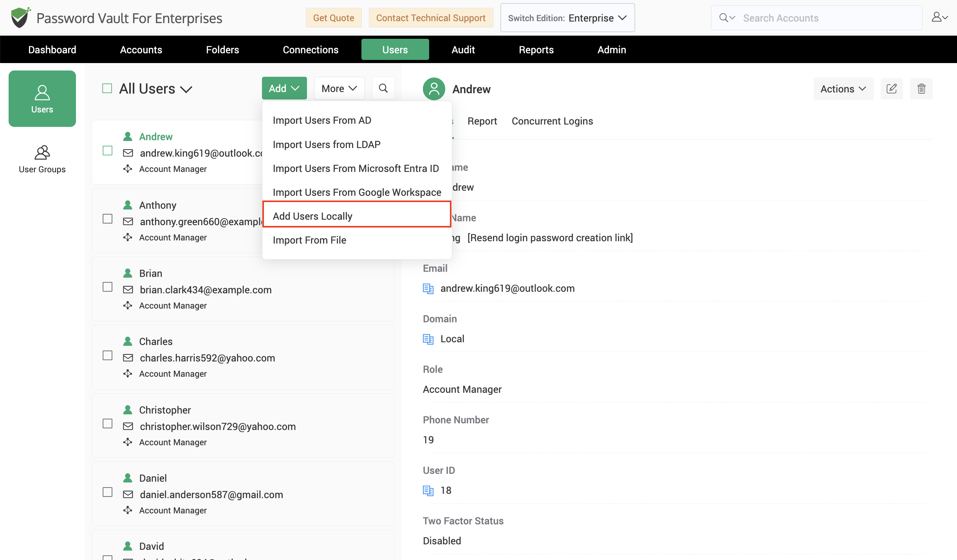
Task: Click the Get Quote button
Action: 334,18
